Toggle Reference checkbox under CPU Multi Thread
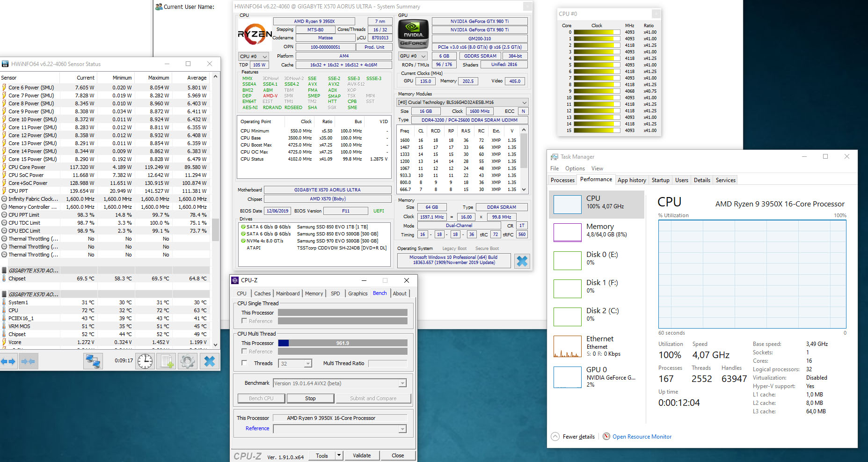Viewport: 868px width, 462px height. pos(244,351)
